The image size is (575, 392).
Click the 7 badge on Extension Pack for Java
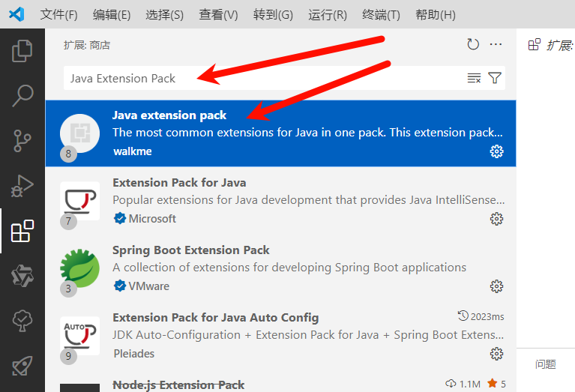pos(68,221)
